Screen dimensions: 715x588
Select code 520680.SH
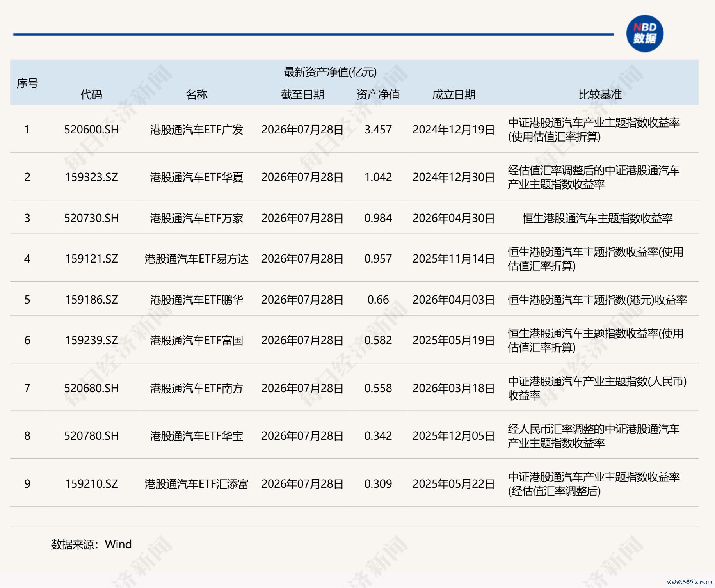click(91, 388)
